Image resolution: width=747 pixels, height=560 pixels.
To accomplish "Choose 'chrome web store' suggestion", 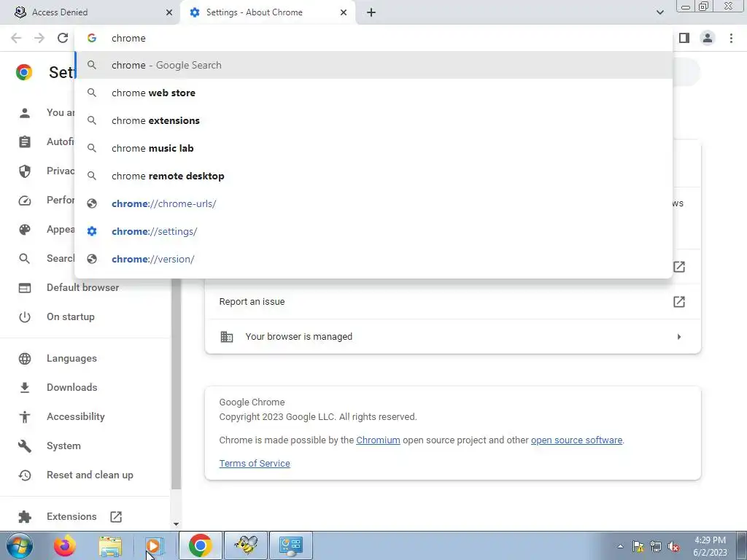I will [374, 93].
